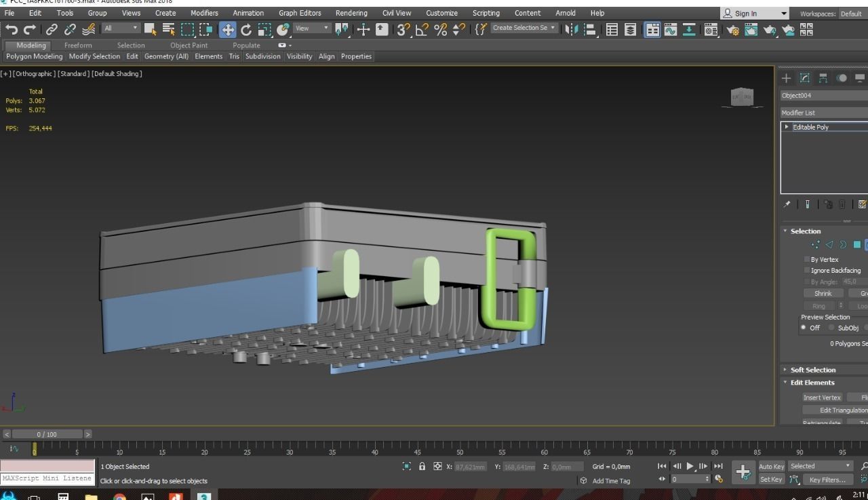Click the time slider at frame 0
The height and width of the screenshot is (500, 868).
pyautogui.click(x=35, y=448)
